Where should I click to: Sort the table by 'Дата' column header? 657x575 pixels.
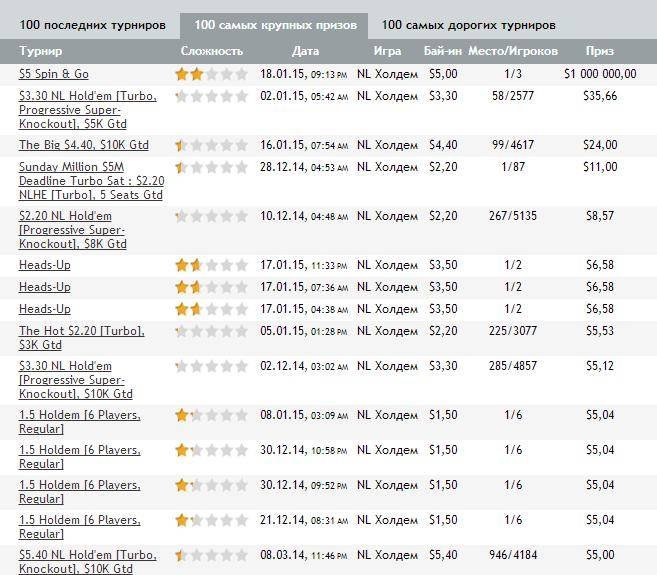coord(305,51)
